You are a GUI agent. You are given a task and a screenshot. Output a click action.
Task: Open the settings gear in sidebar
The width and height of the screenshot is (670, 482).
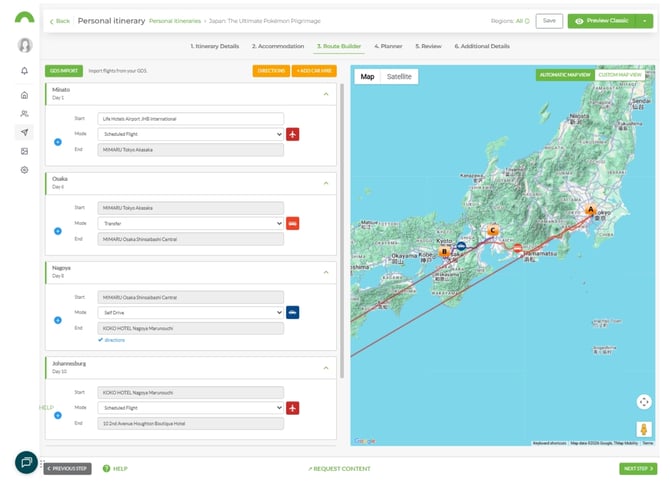24,170
